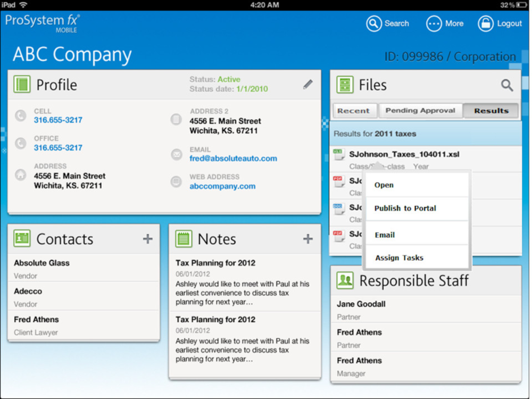Tap the Search magnifier icon in header
532x399 pixels.
375,23
